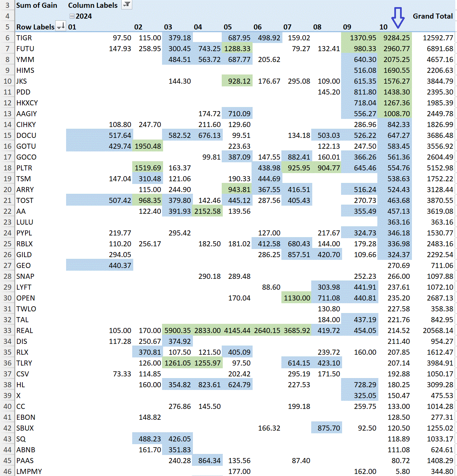The width and height of the screenshot is (457, 476).
Task: Click HL September value 728.29
Action: (365, 385)
